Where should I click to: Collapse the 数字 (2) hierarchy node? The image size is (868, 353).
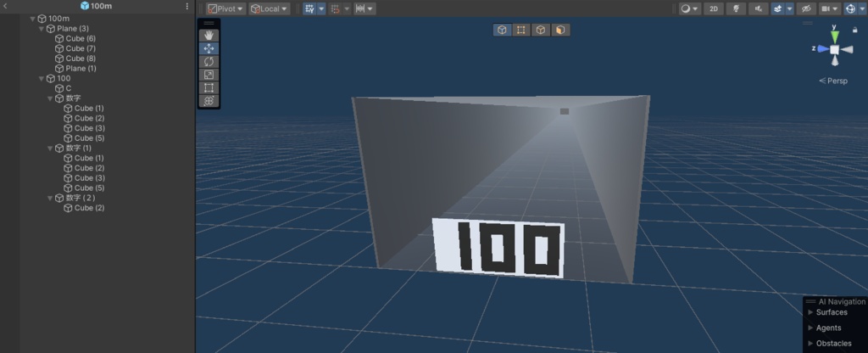[x=50, y=199]
